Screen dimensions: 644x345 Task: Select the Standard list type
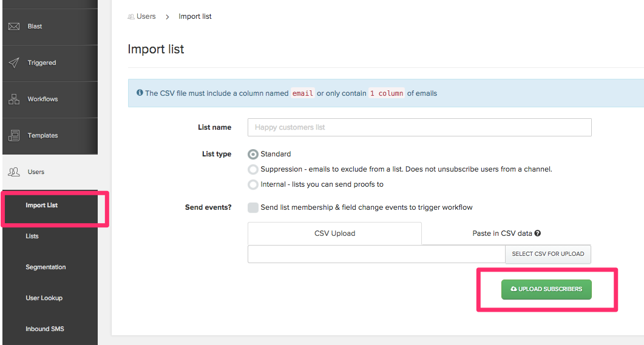click(x=253, y=154)
